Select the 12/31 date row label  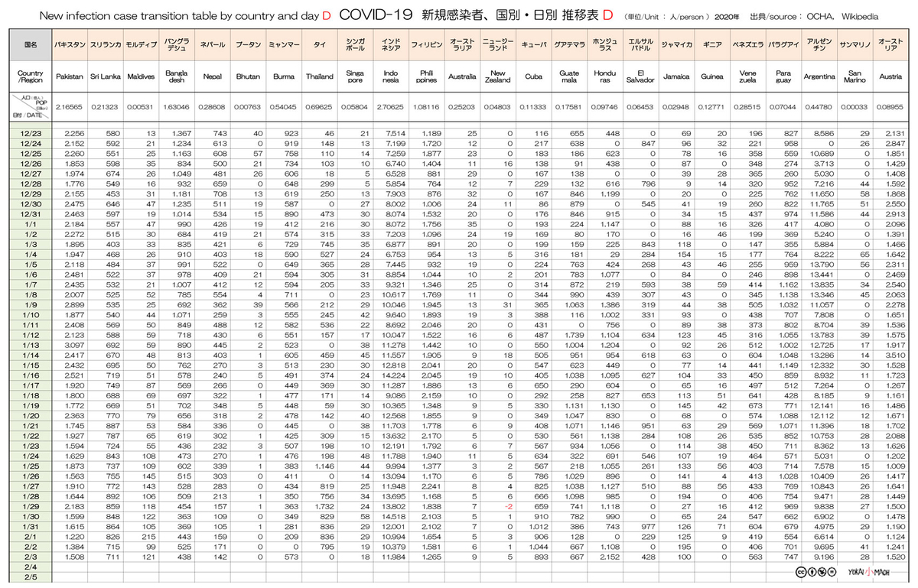31,216
